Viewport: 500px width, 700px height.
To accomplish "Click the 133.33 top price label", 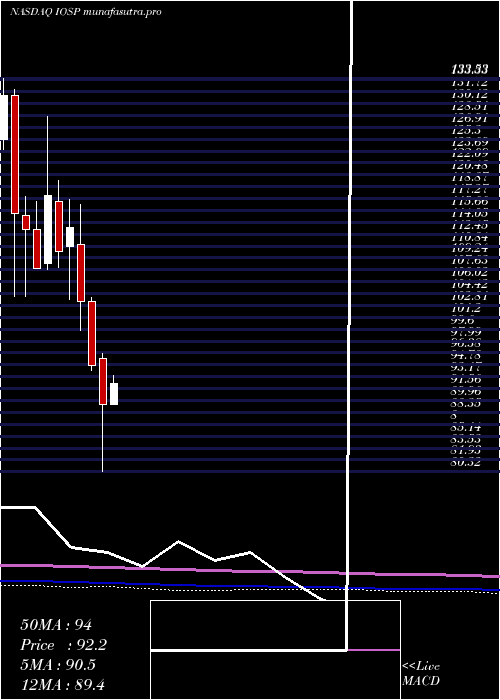I will (469, 70).
